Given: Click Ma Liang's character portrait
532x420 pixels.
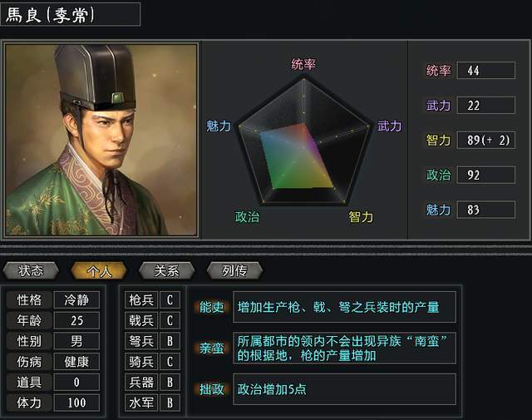Looking at the screenshot, I should (101, 140).
